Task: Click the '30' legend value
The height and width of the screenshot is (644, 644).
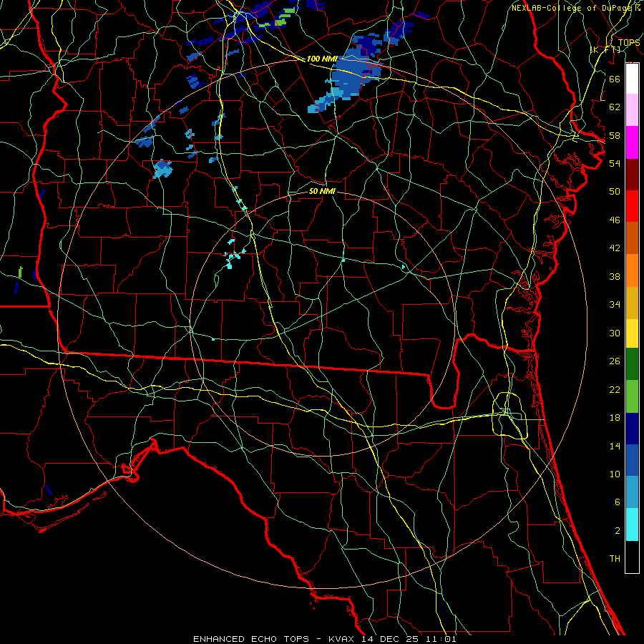Action: tap(615, 333)
